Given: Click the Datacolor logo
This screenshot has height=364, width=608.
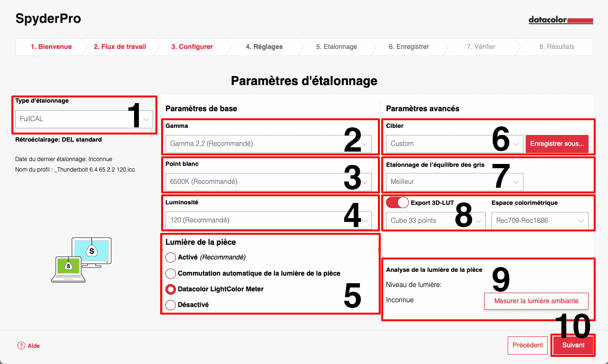Looking at the screenshot, I should [561, 20].
